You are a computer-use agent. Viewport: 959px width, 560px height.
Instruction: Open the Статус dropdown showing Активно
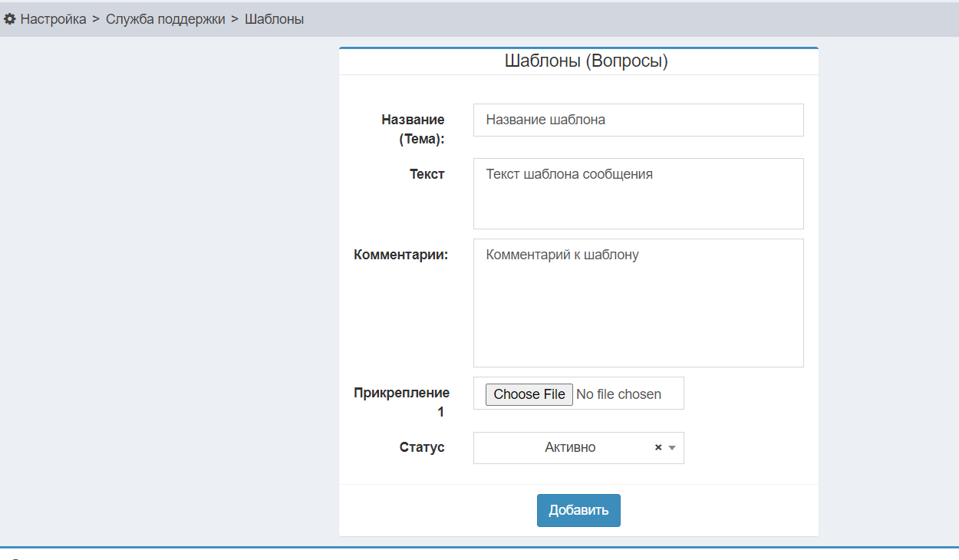pyautogui.click(x=569, y=448)
